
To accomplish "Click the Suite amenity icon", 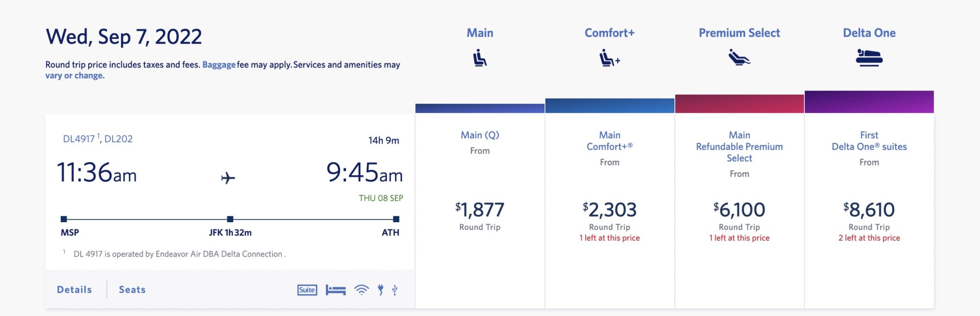I will coord(307,290).
